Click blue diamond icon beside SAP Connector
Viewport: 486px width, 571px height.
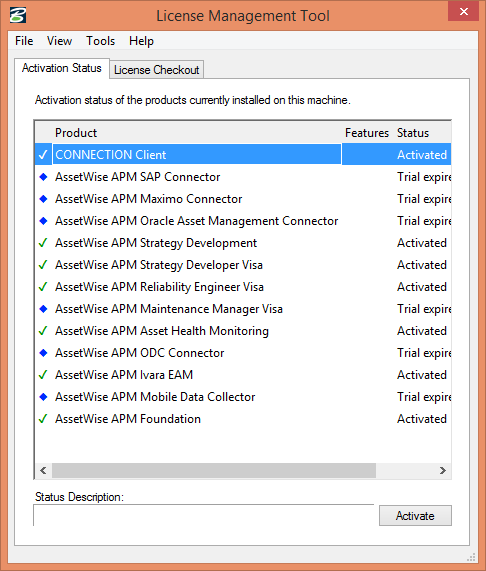coord(43,177)
